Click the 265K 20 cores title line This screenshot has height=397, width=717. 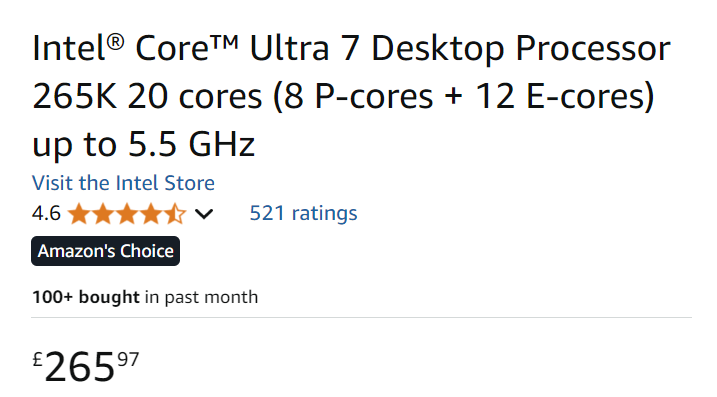pos(343,96)
